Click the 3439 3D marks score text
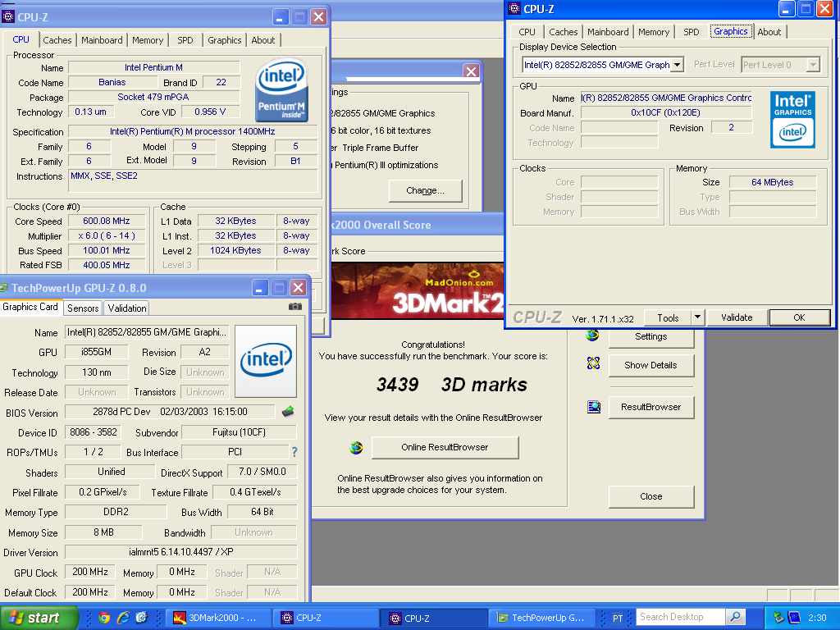Screen dimensions: 840x630 tap(452, 384)
